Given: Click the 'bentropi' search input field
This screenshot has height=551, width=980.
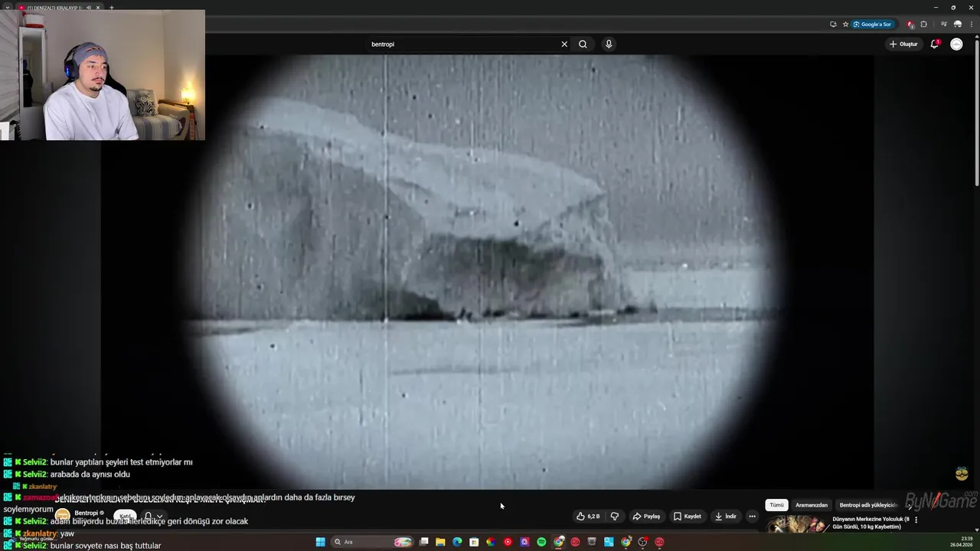Looking at the screenshot, I should coord(463,44).
